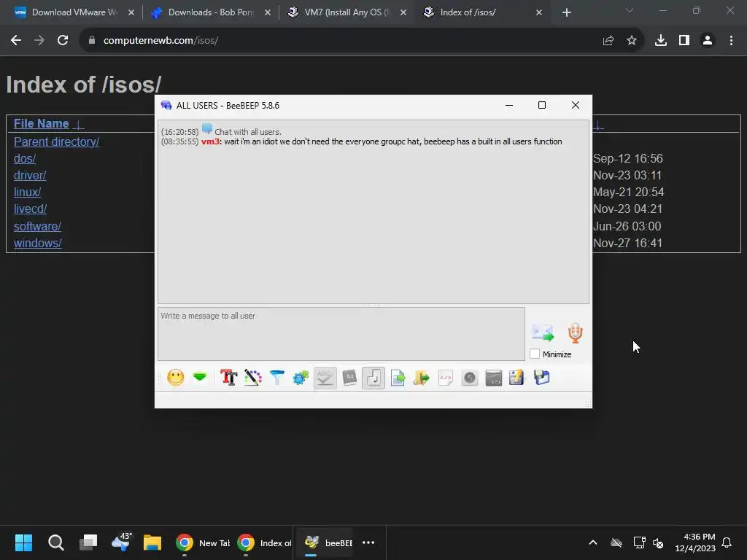Click the Write a message text box
Screen dimensions: 747x560
341,333
